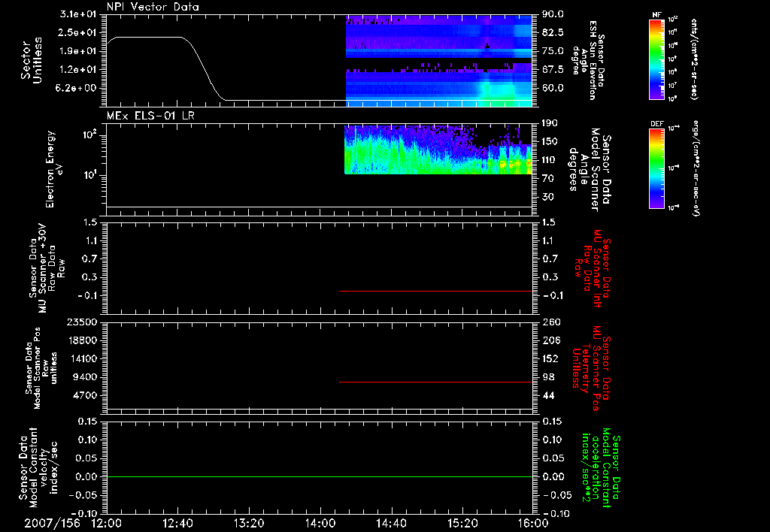Click the 'Model Scanner Angle degrees' axis title
Viewport: 770px width, 532px height.
[x=590, y=169]
